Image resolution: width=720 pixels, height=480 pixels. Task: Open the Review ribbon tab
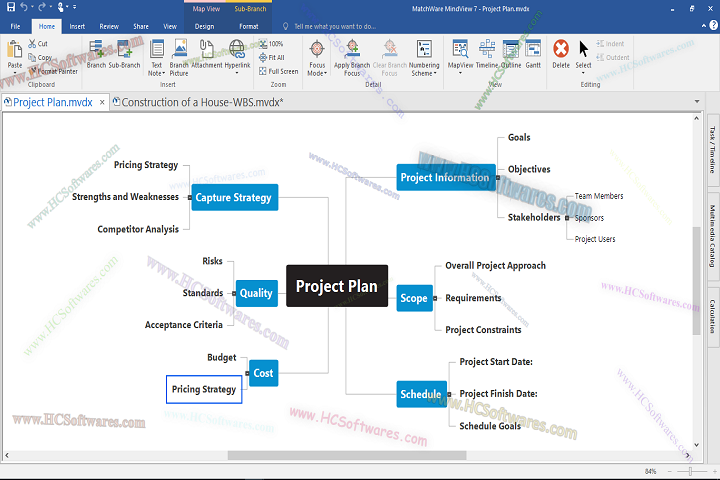109,27
